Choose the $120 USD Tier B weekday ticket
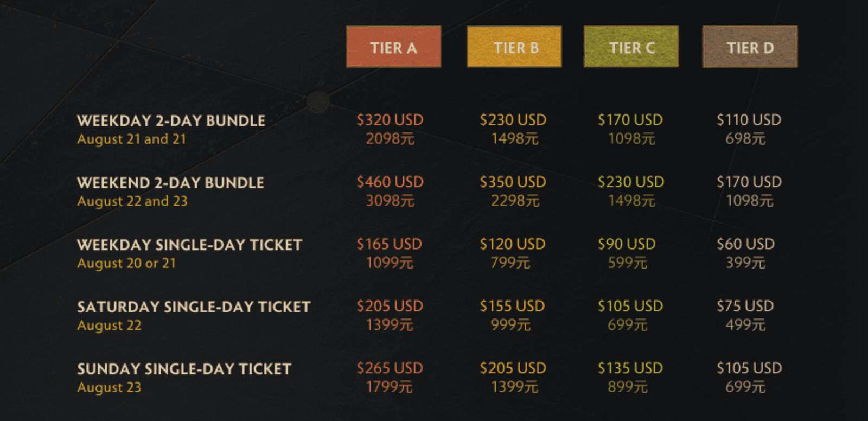Screen dimensions: 868x421 (x=512, y=244)
